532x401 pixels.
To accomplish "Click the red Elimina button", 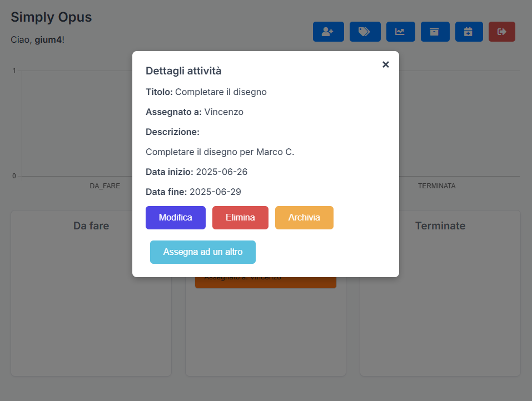I will (240, 218).
